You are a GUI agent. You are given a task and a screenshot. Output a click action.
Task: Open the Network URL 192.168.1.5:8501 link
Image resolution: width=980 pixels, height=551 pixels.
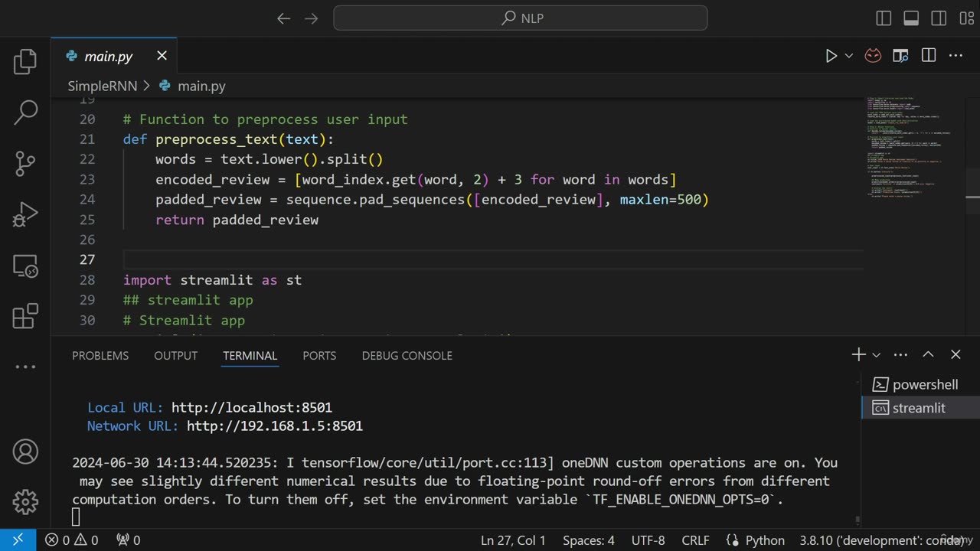click(274, 426)
